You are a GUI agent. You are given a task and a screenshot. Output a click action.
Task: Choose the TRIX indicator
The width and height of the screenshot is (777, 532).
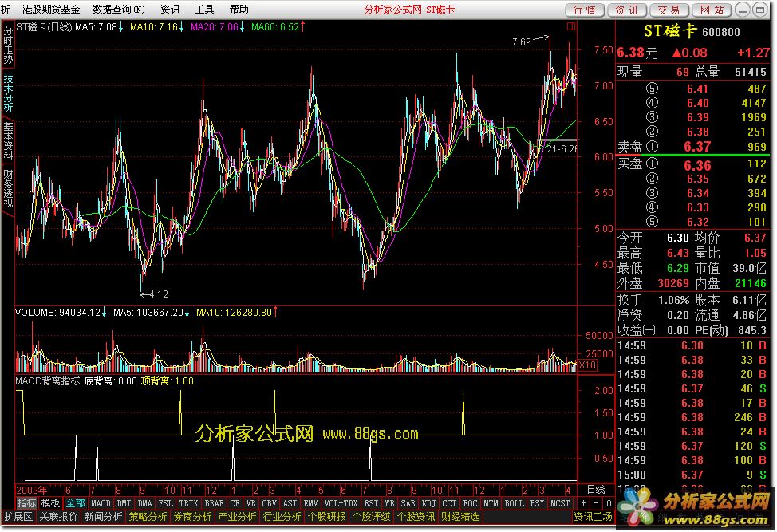188,503
